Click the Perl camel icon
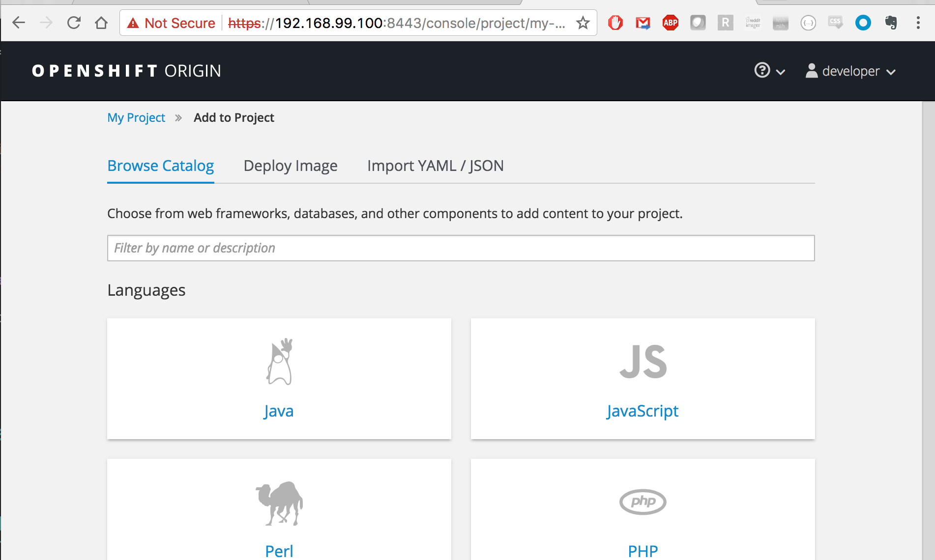The image size is (935, 560). tap(279, 503)
